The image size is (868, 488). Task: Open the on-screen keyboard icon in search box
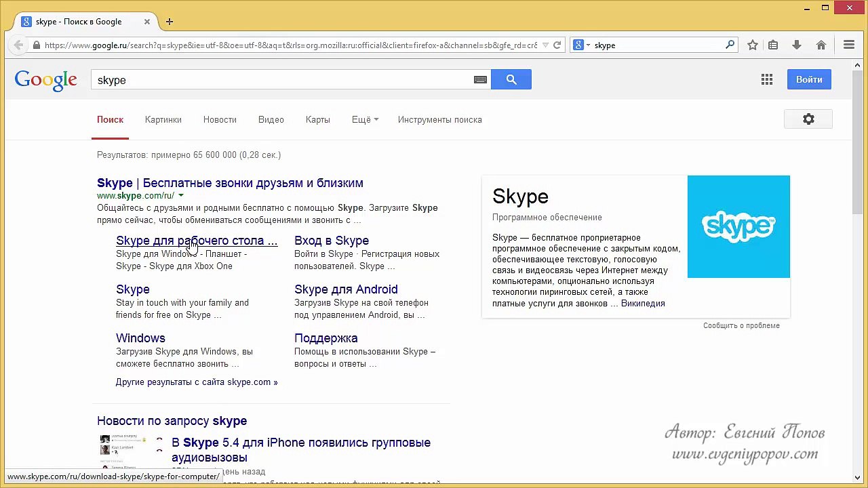[480, 80]
